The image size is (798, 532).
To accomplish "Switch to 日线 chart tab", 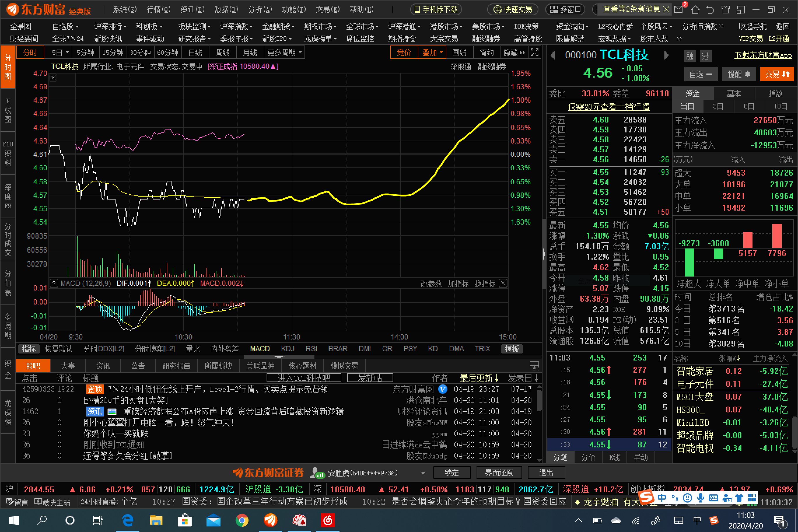I will (x=195, y=52).
